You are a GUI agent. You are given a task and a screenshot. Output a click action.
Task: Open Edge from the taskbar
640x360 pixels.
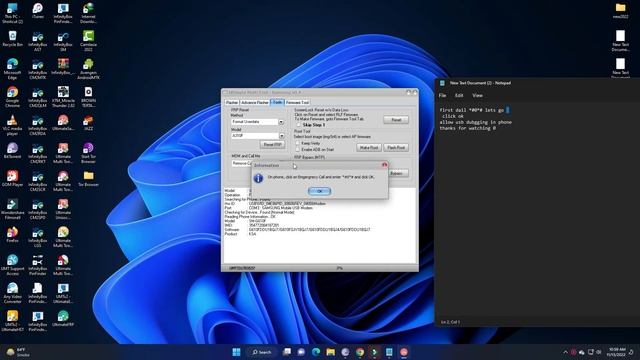[x=316, y=352]
